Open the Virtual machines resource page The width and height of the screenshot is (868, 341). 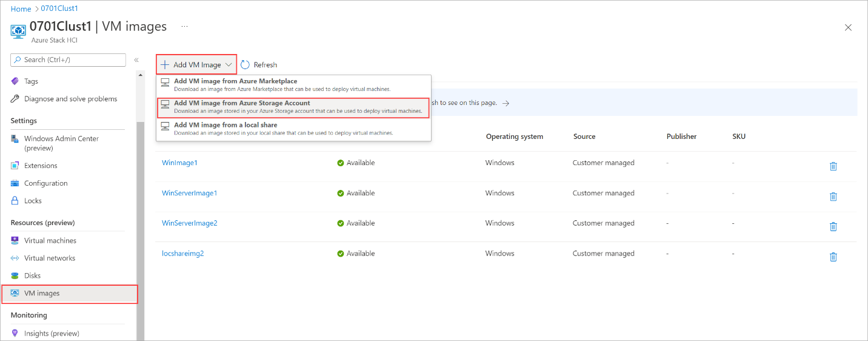[x=50, y=241]
